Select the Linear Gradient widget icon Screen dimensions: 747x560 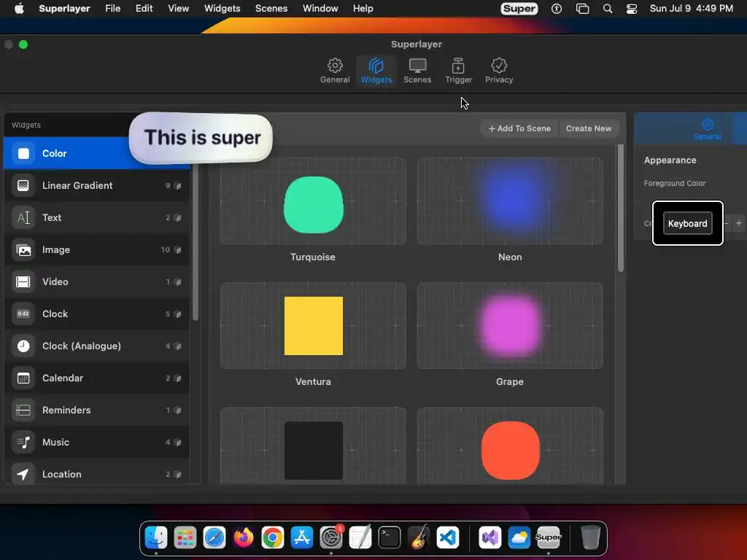pyautogui.click(x=23, y=185)
